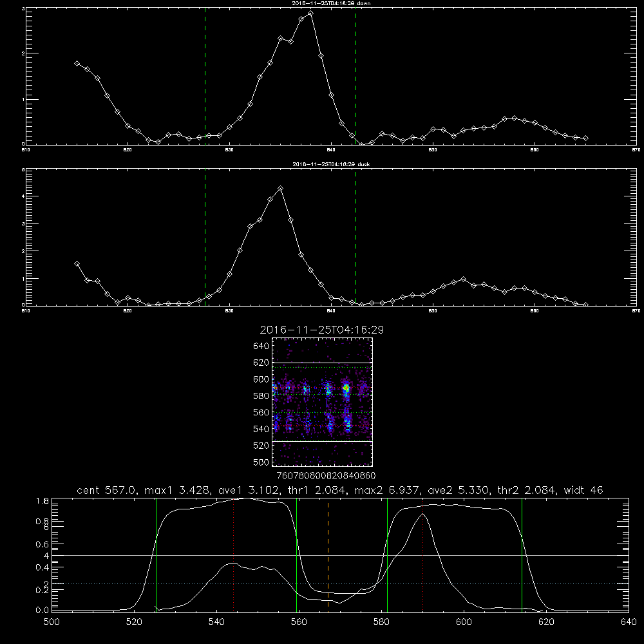Click x-axis label 830 under dusk plot

tap(229, 311)
